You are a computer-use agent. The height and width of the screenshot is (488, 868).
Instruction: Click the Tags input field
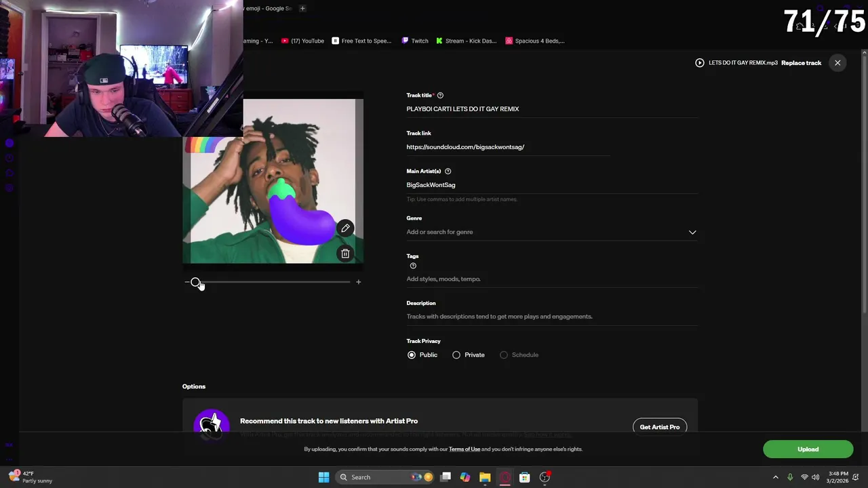tap(551, 279)
